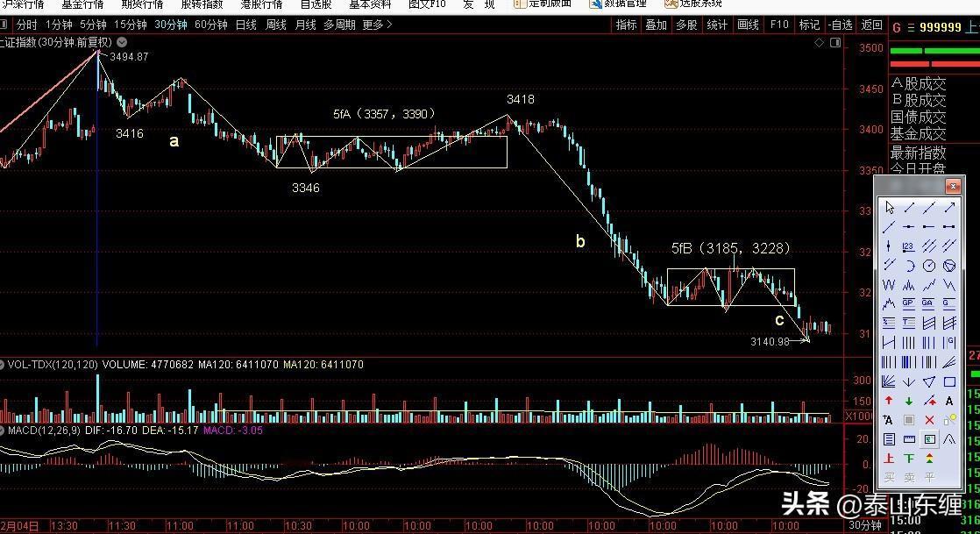The height and width of the screenshot is (534, 980).
Task: Expand dropdown next to 上证指数 chart title
Action: coord(122,42)
